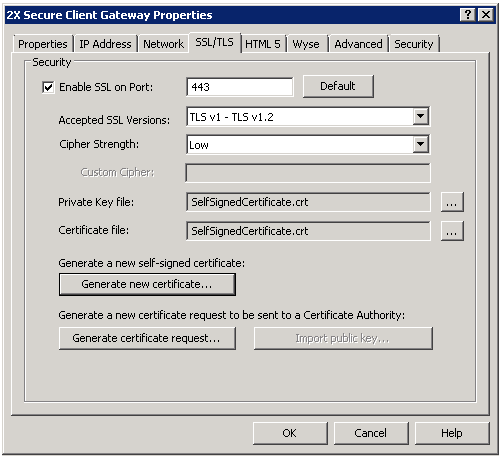Open the IP Address tab

click(x=105, y=44)
